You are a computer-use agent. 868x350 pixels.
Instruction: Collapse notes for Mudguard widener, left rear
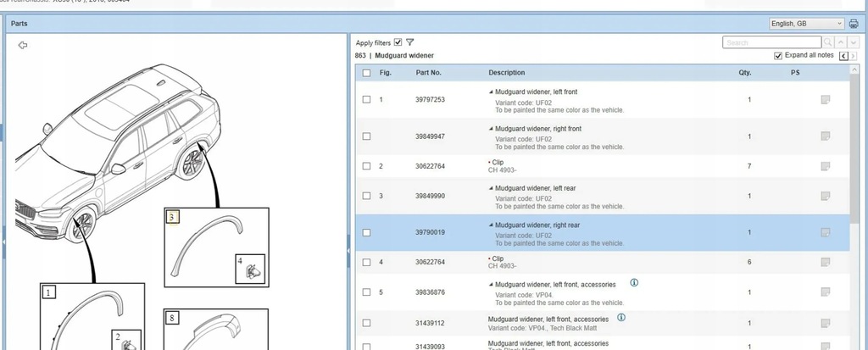coord(491,188)
